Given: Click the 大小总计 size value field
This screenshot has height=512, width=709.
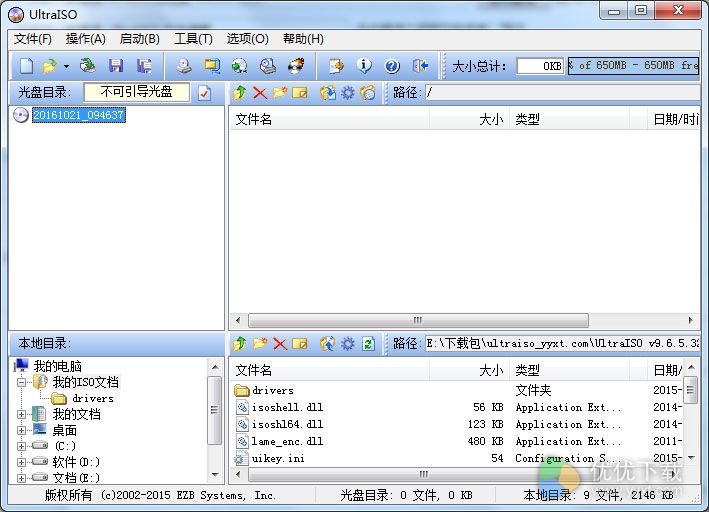Looking at the screenshot, I should coord(540,66).
